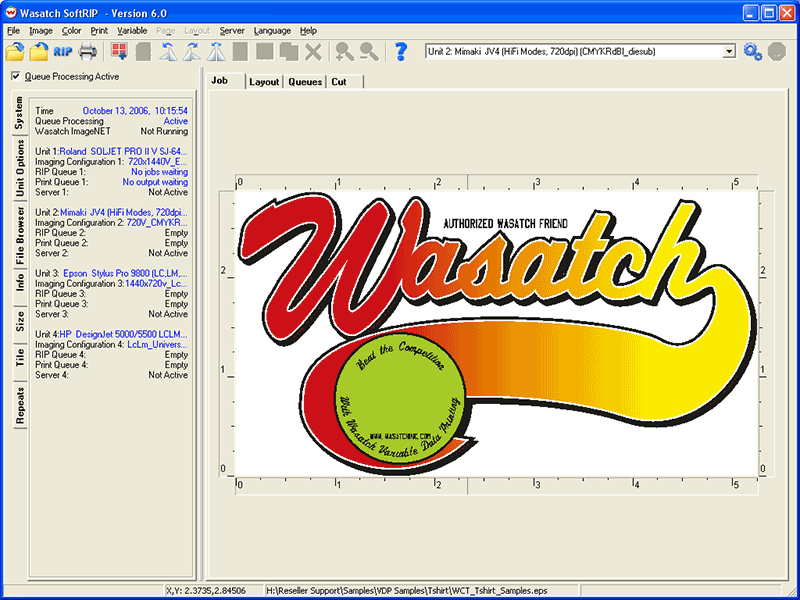This screenshot has width=800, height=600.
Task: Select the File Browser side tab
Action: coord(20,235)
